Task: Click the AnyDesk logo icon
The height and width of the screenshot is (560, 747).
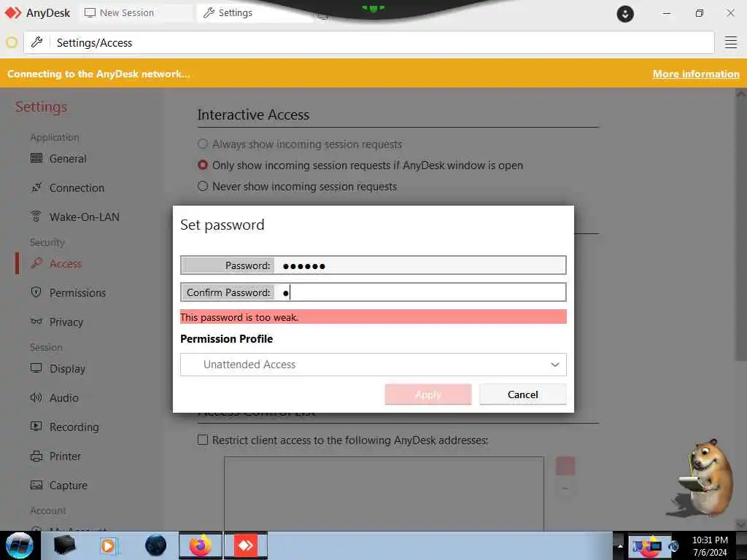Action: tap(13, 13)
